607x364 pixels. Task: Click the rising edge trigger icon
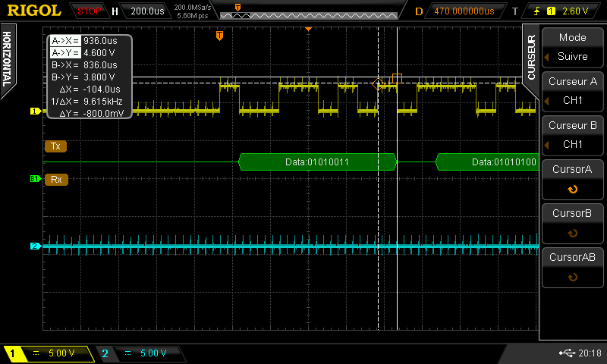(537, 11)
